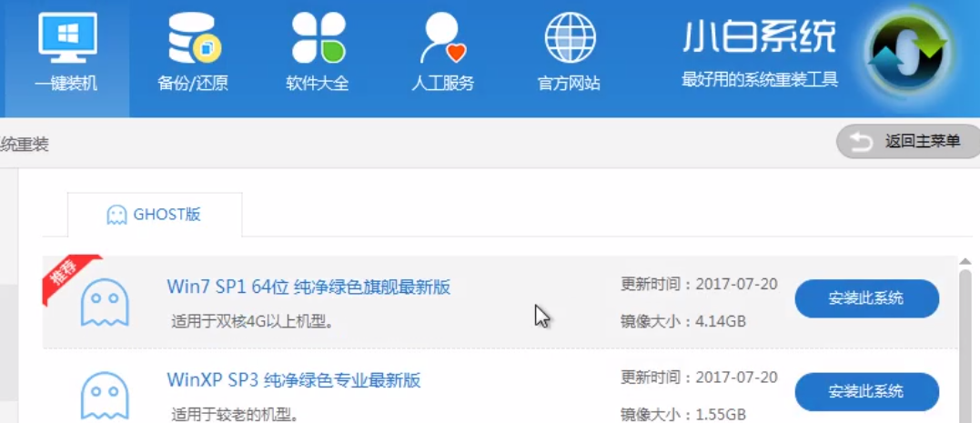The width and height of the screenshot is (980, 423).
Task: Select the 适用于较老的机型 description row
Action: coord(235,415)
